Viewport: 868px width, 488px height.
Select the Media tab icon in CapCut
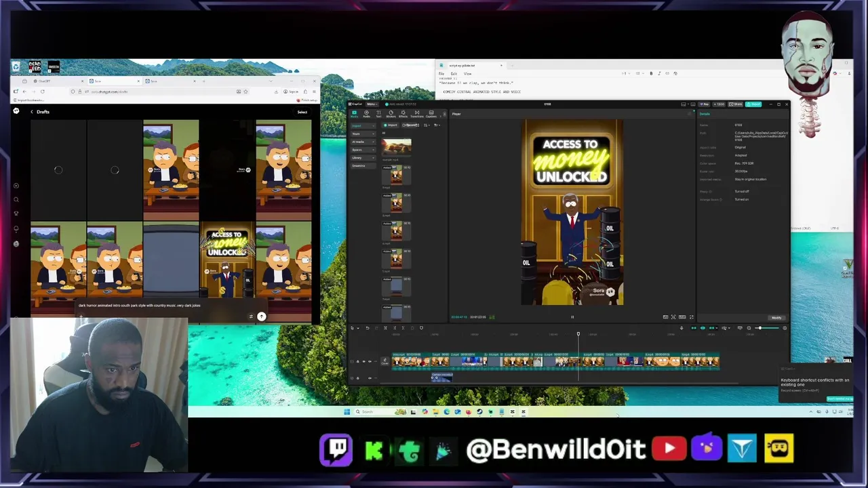[354, 114]
